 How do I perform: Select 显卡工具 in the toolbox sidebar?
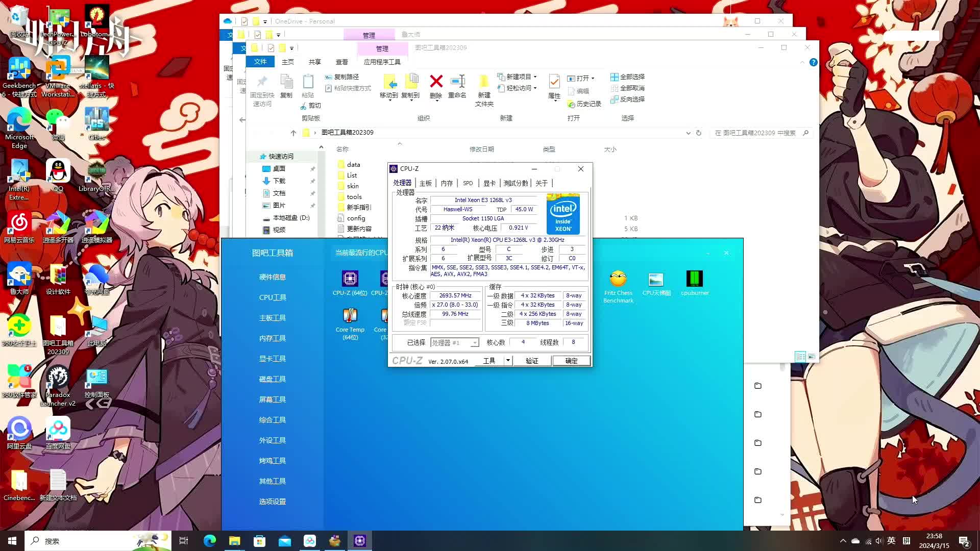(x=272, y=359)
